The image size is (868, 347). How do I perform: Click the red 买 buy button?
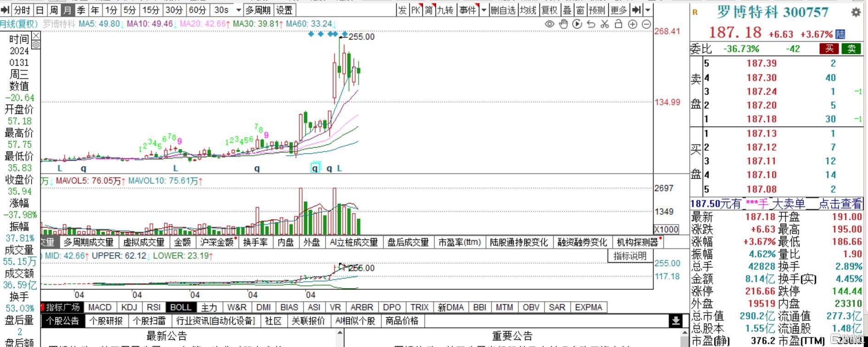tap(829, 49)
